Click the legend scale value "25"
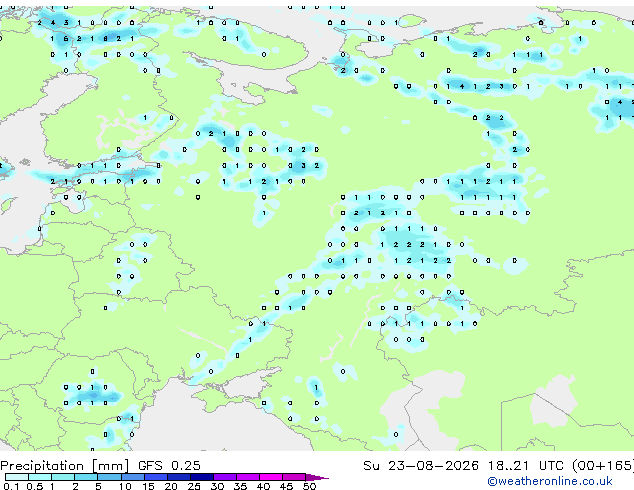The height and width of the screenshot is (490, 634). tap(194, 486)
